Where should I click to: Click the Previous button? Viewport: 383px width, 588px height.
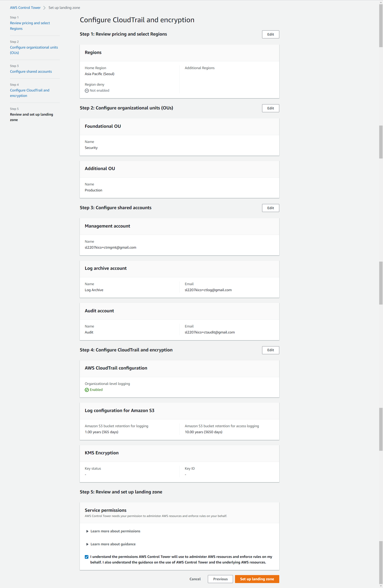tap(220, 579)
